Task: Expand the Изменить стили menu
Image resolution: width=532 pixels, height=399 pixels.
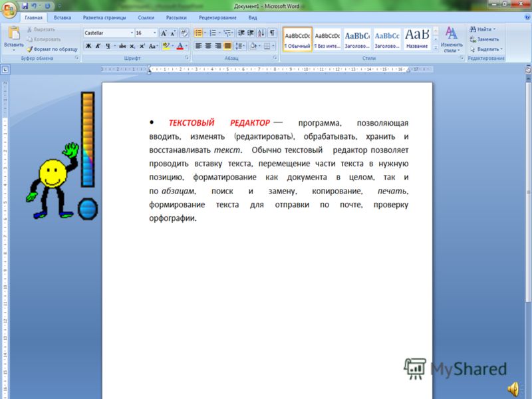Action: pos(452,40)
